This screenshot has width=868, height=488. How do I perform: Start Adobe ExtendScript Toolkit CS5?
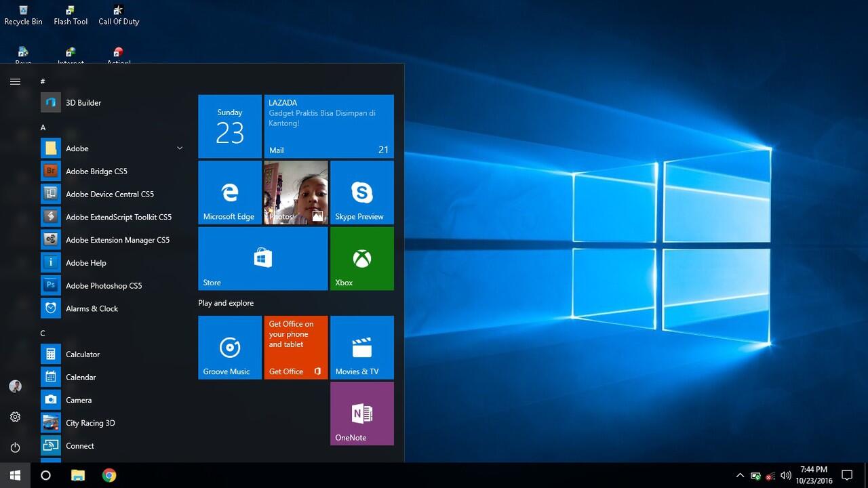pyautogui.click(x=112, y=218)
